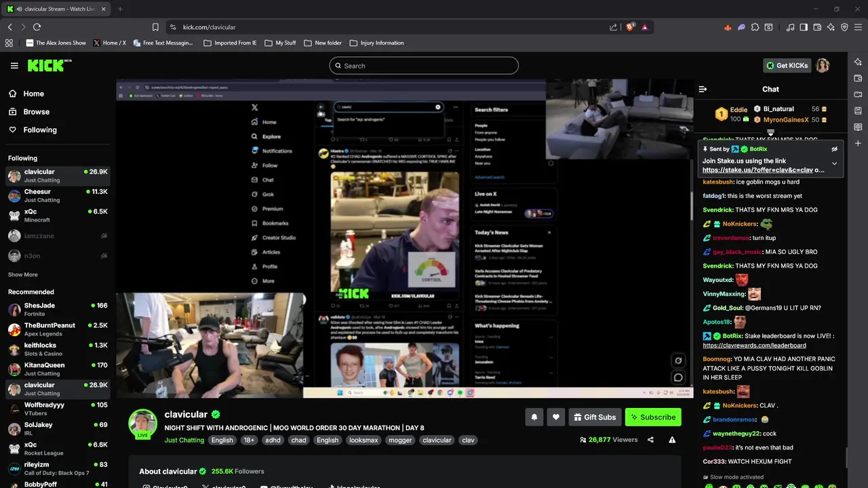Open the My Stuff bookmarks folder
The image size is (868, 488).
pos(280,43)
